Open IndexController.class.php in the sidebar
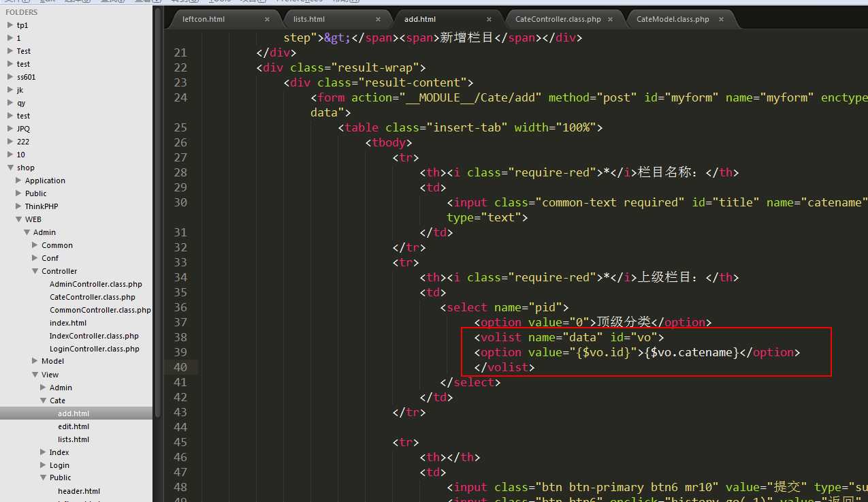The image size is (868, 502). [94, 336]
